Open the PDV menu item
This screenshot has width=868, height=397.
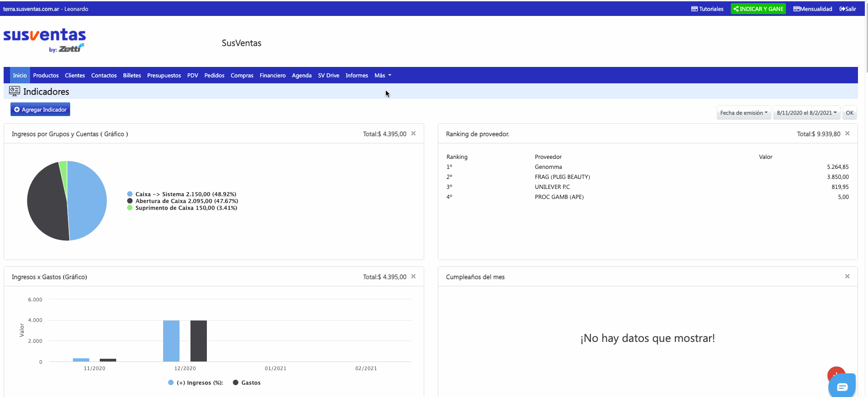click(x=192, y=76)
